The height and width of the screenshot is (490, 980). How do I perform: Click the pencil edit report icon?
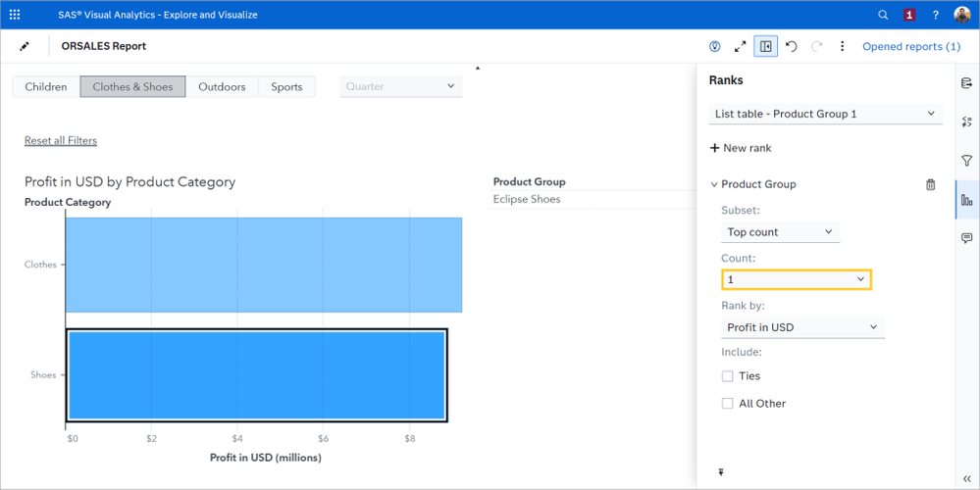coord(25,46)
